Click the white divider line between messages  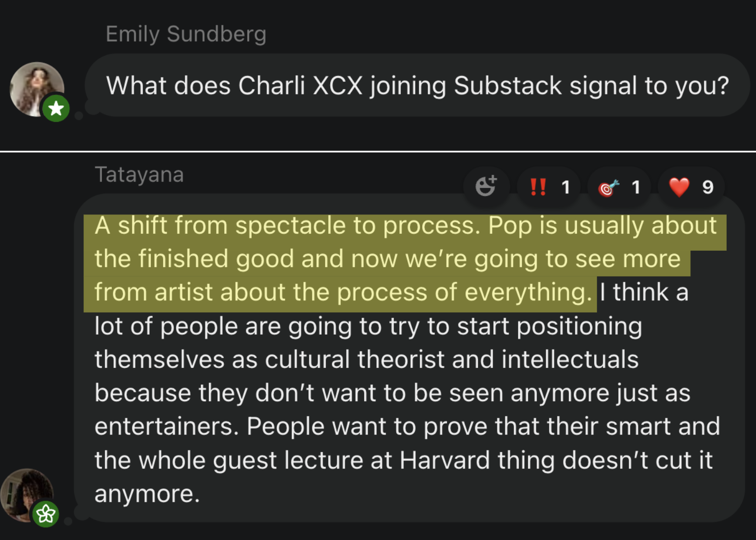click(378, 151)
